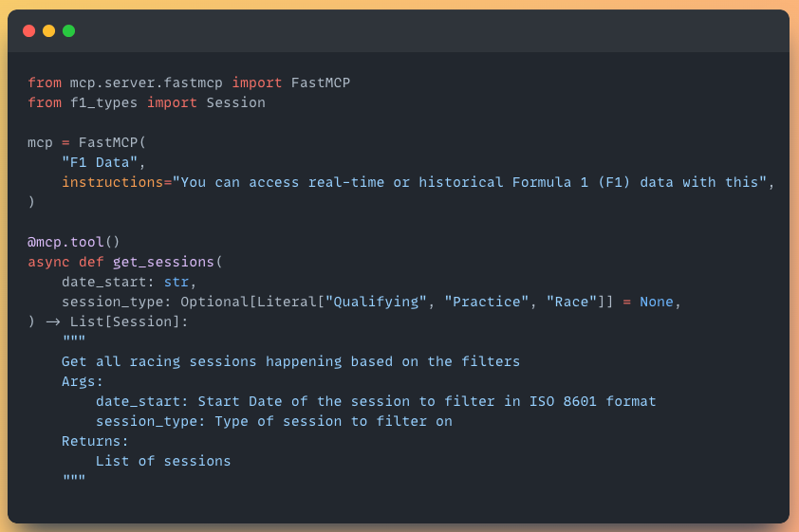Viewport: 799px width, 532px height.
Task: Click the 'session_type:' parameter name
Action: [117, 302]
